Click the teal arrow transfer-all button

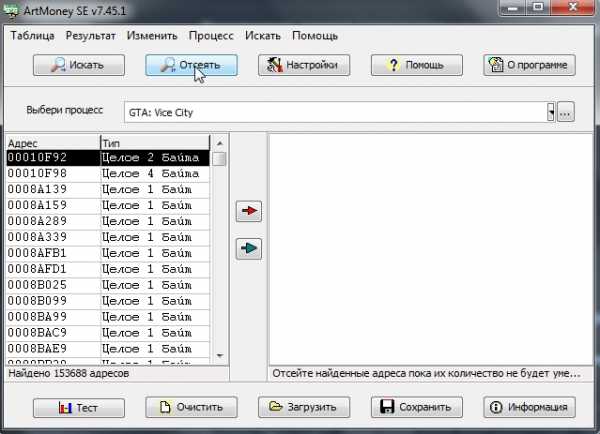click(x=249, y=249)
